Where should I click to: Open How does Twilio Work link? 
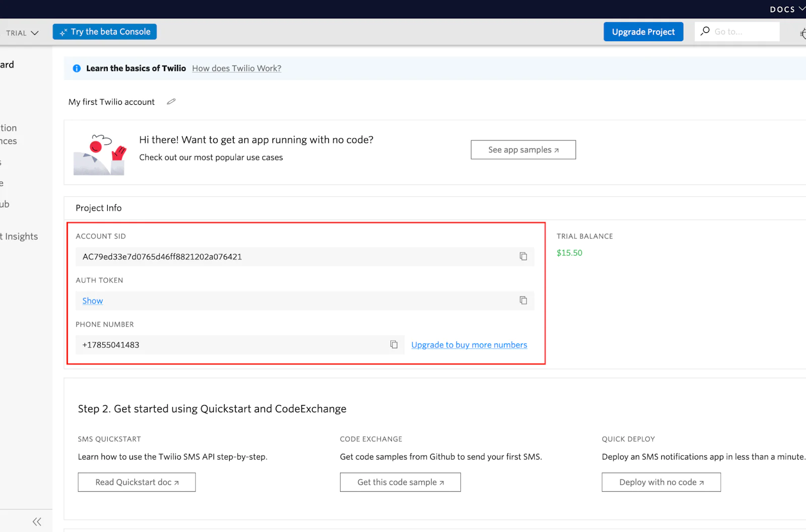[x=237, y=68]
